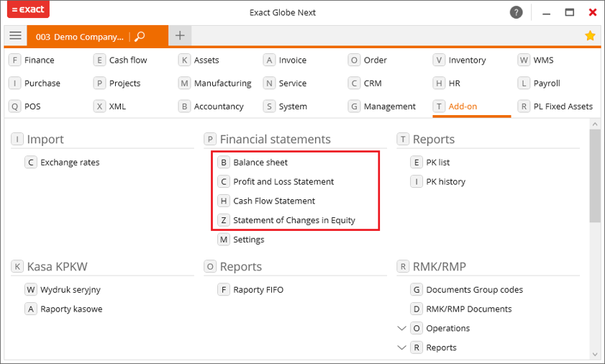Screen dimensions: 605x364
Task: Open Raporty FIFO report
Action: click(x=250, y=289)
